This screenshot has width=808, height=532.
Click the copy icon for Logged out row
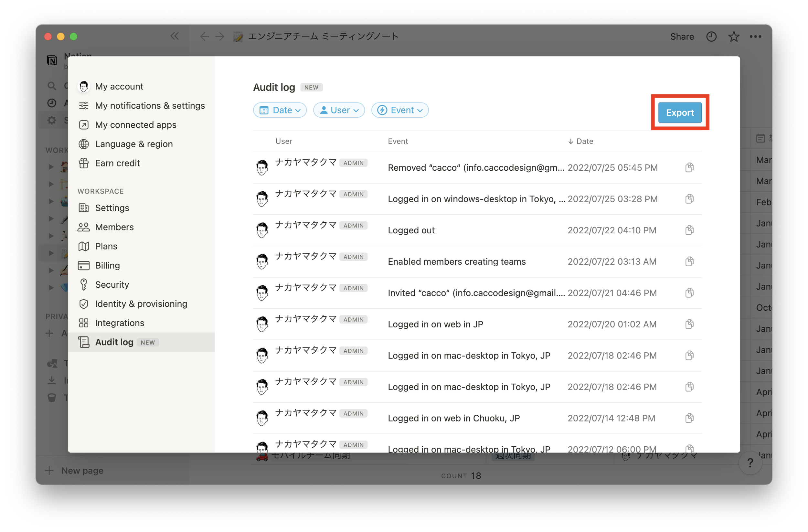click(689, 230)
